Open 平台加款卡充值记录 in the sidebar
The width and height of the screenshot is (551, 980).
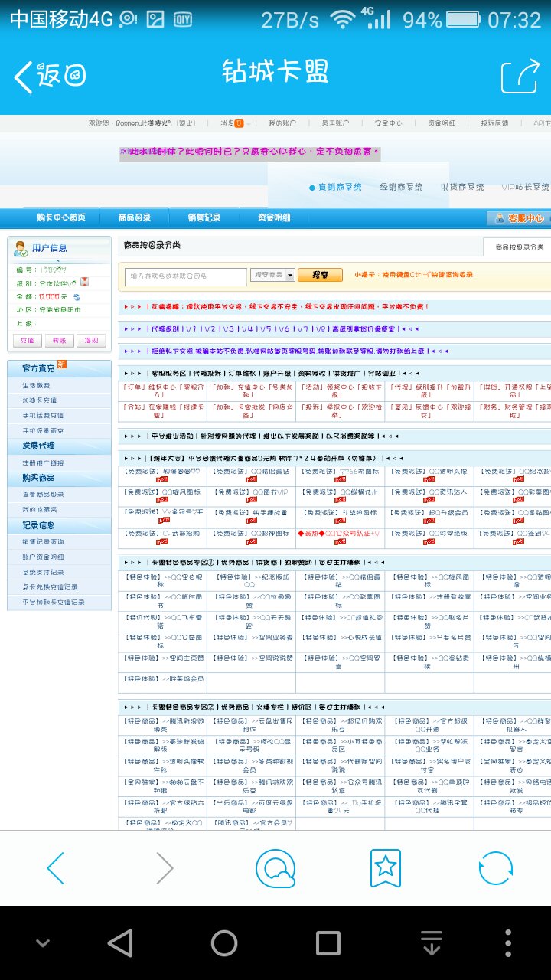pos(54,603)
